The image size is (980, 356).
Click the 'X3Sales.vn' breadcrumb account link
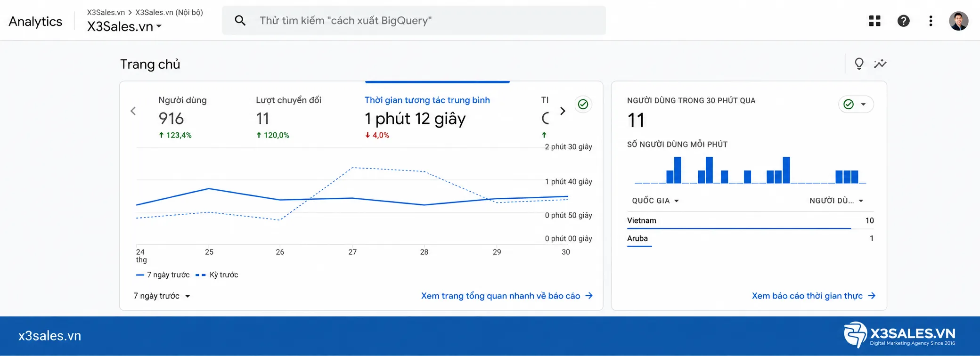pyautogui.click(x=106, y=12)
